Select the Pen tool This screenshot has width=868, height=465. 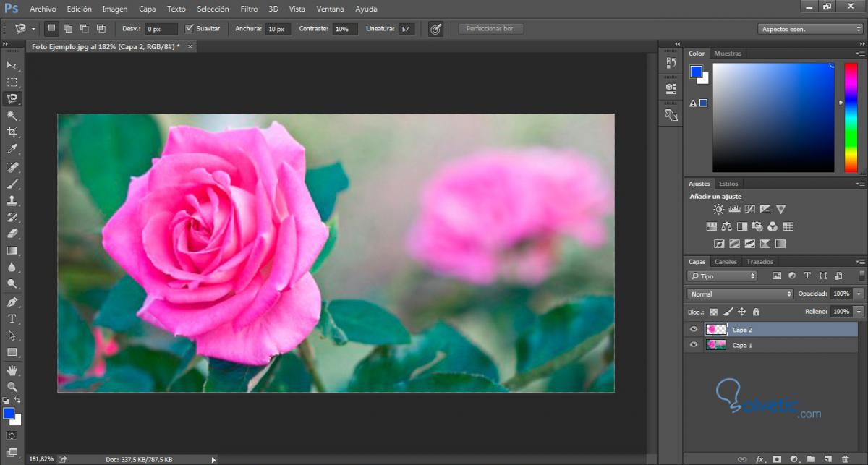12,302
